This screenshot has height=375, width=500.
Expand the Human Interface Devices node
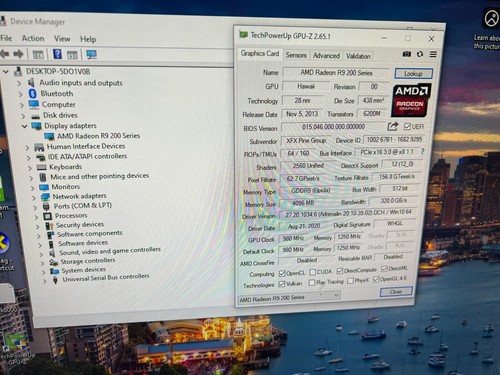28,147
